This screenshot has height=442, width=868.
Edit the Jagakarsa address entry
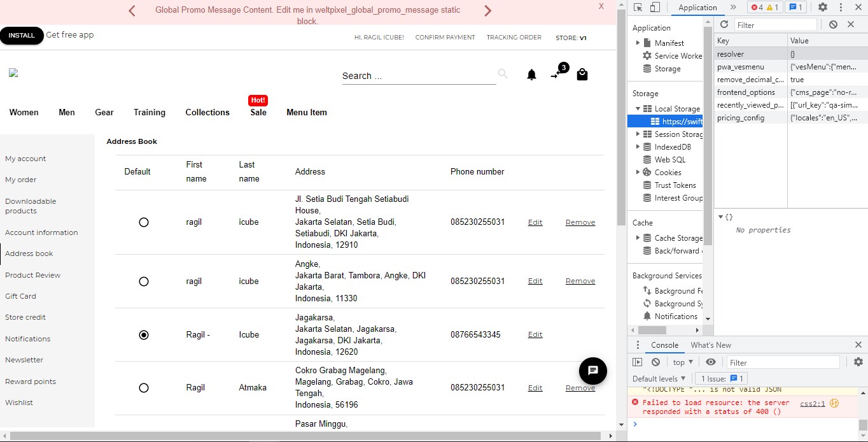point(535,334)
